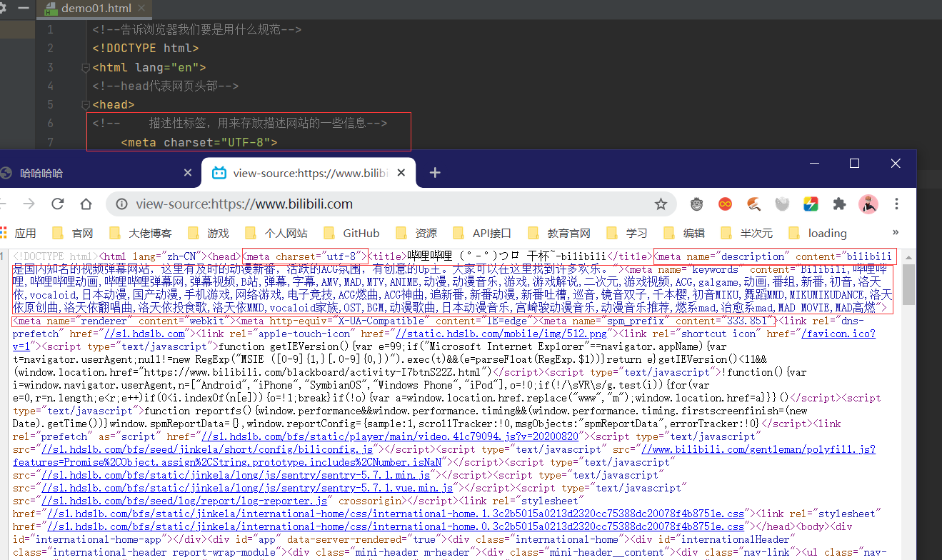The height and width of the screenshot is (560, 942).
Task: Open the API接口 bookmark folder
Action: coord(482,233)
